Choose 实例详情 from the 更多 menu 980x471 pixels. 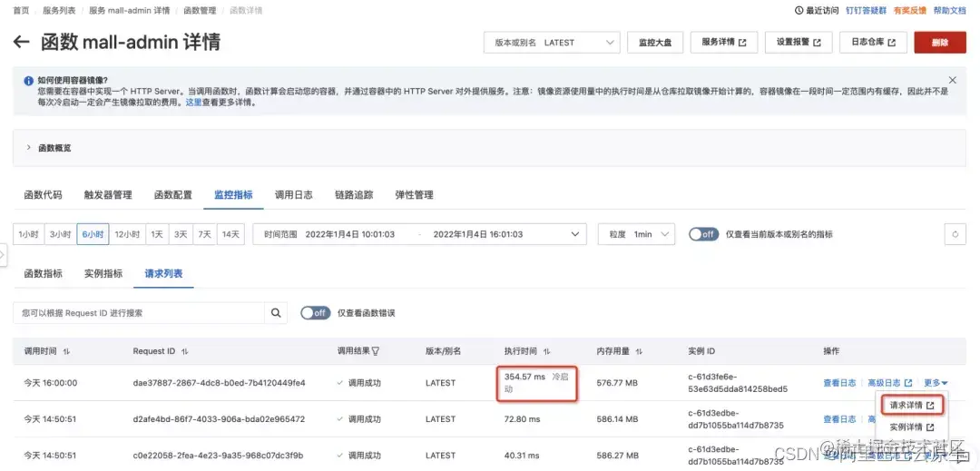[912, 427]
